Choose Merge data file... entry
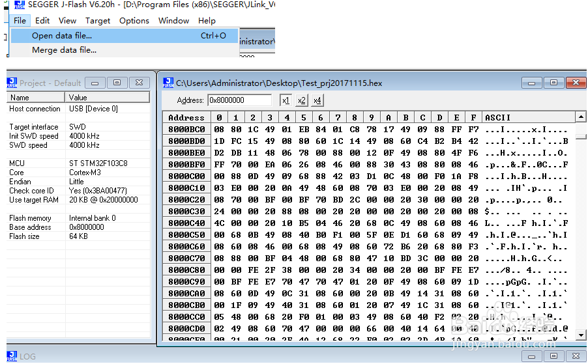This screenshot has width=588, height=364. point(125,49)
